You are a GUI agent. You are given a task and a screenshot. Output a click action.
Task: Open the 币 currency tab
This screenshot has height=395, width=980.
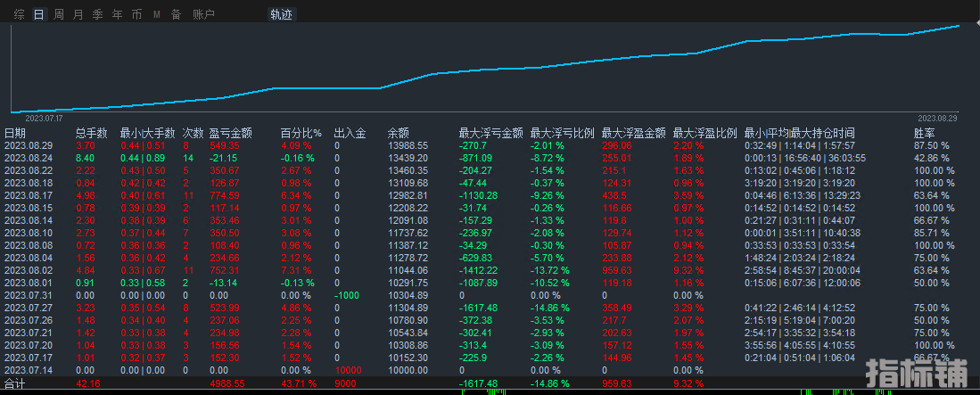point(136,14)
